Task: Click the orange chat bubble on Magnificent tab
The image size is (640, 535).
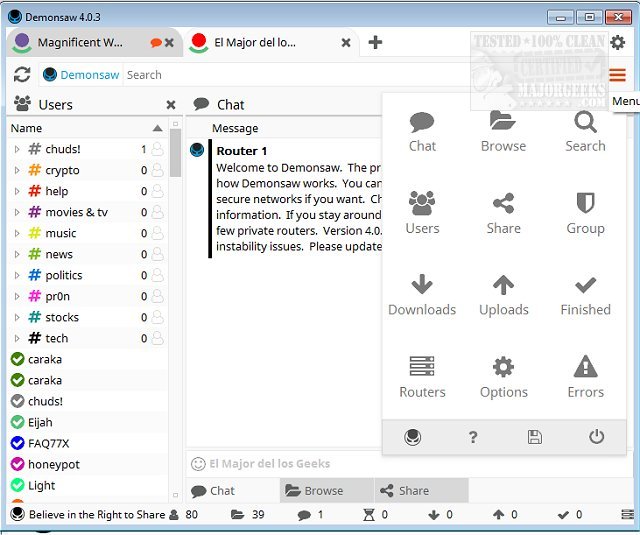Action: pos(156,42)
